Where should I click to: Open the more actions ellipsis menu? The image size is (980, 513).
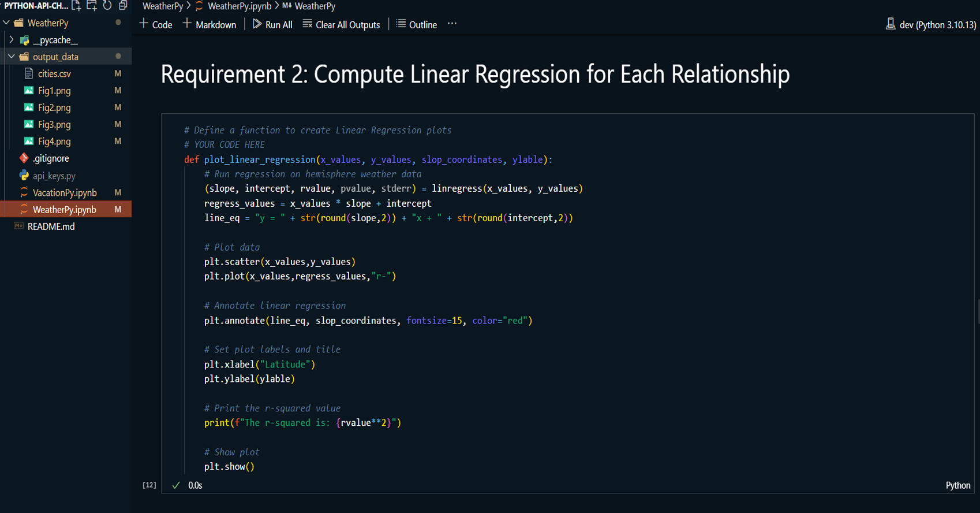pos(452,24)
